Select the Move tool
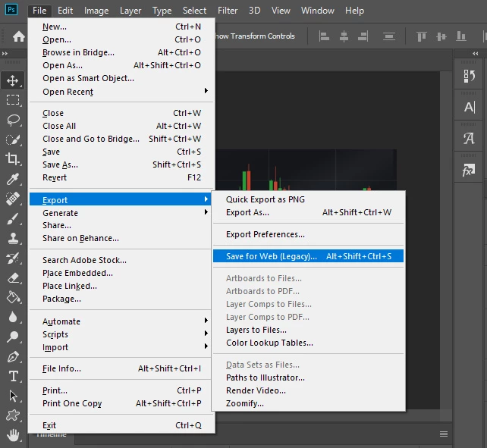 click(12, 80)
